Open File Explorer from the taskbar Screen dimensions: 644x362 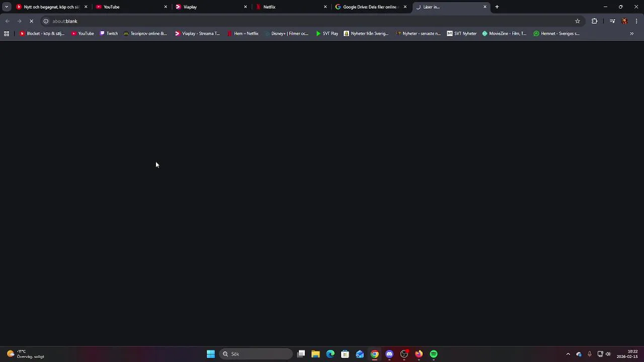tap(315, 354)
